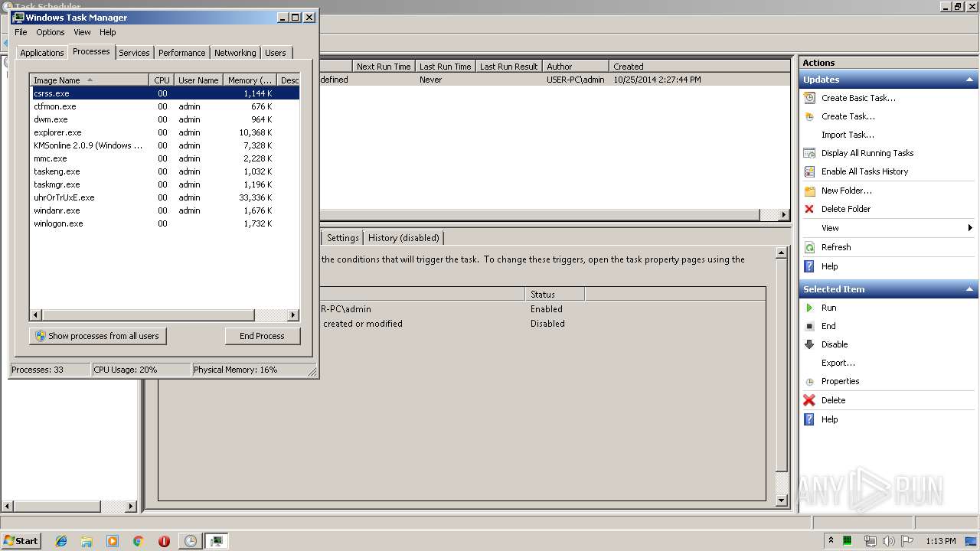The height and width of the screenshot is (551, 980).
Task: Click the End task square icon
Action: click(x=809, y=326)
